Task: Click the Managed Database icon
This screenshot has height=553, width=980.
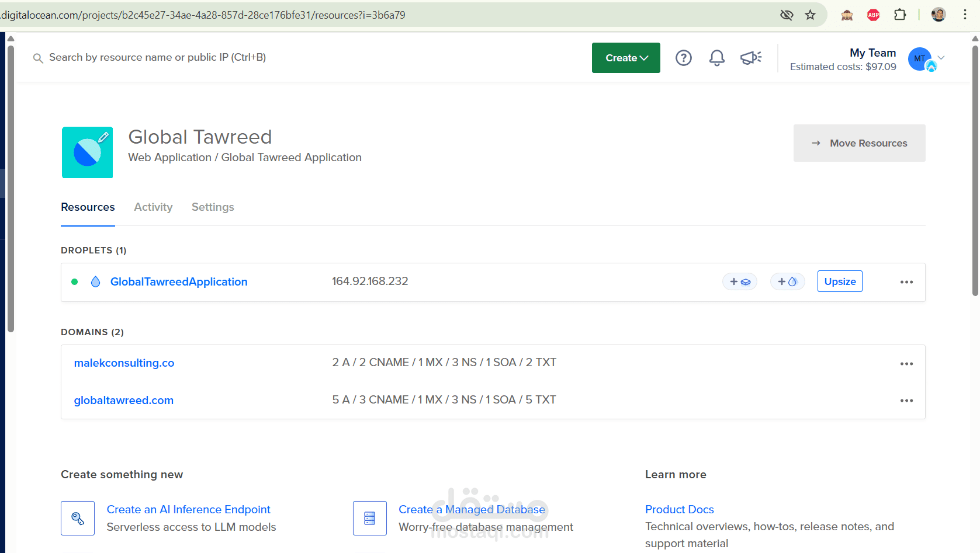Action: pyautogui.click(x=370, y=518)
